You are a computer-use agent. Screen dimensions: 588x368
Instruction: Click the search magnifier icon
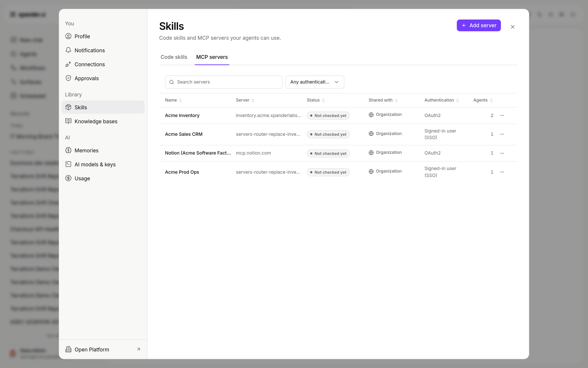(x=172, y=82)
